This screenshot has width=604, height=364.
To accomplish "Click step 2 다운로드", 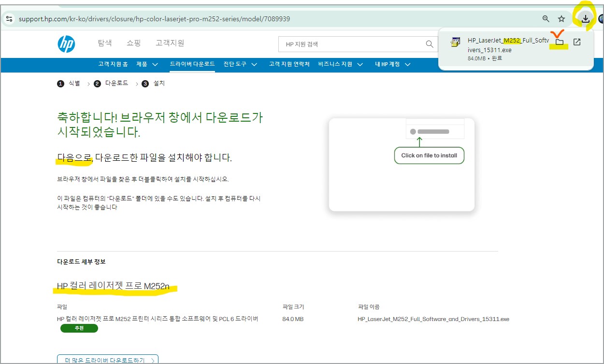I will 111,84.
